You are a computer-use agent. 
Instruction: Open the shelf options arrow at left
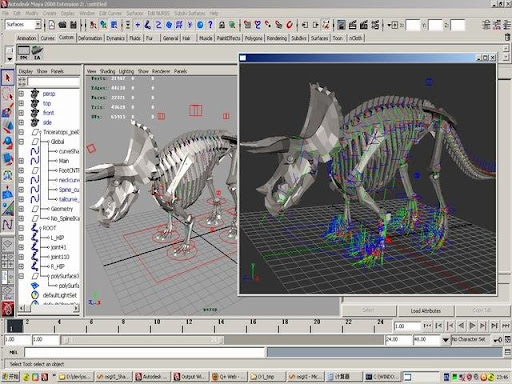(x=9, y=59)
